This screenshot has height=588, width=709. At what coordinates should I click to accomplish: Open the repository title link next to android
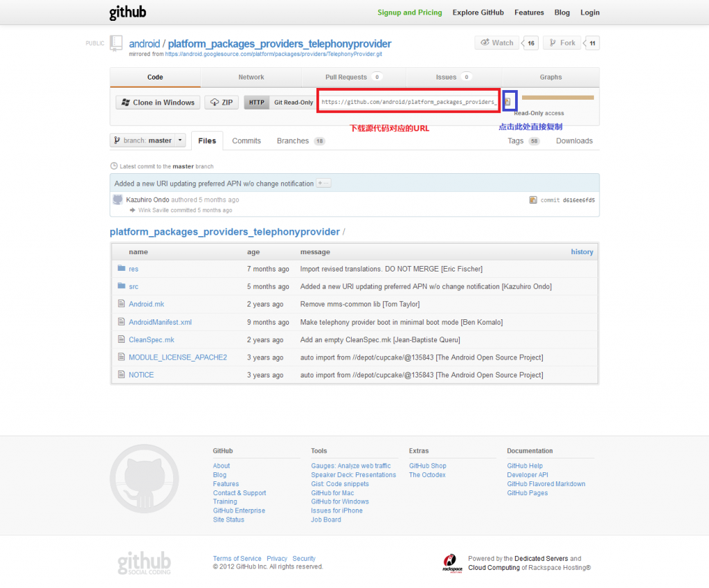(280, 44)
